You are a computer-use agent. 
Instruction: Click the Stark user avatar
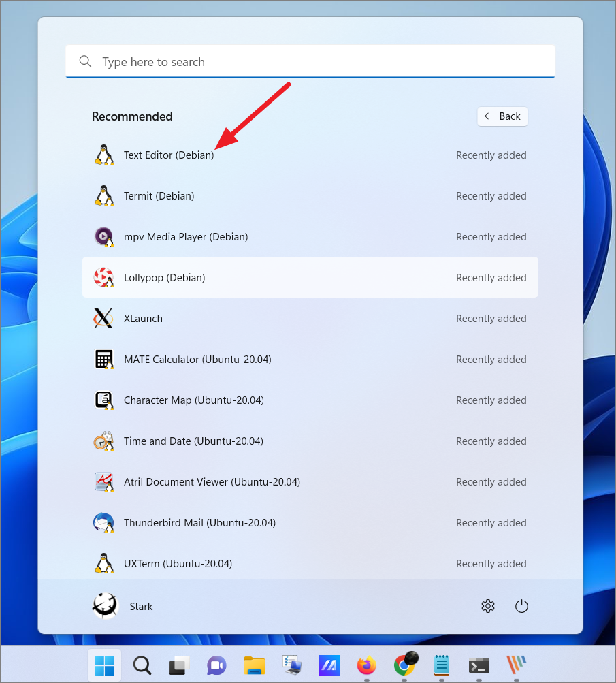(106, 606)
